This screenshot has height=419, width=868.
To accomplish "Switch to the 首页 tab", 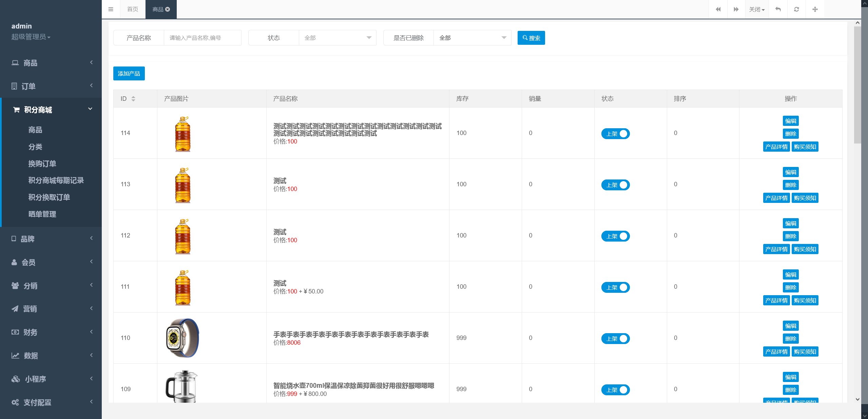I will click(132, 9).
